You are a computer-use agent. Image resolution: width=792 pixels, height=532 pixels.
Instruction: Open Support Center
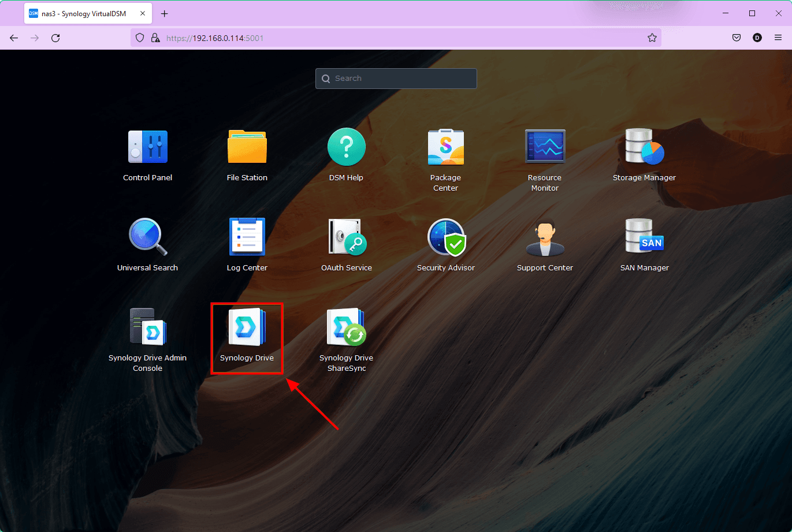pyautogui.click(x=545, y=237)
